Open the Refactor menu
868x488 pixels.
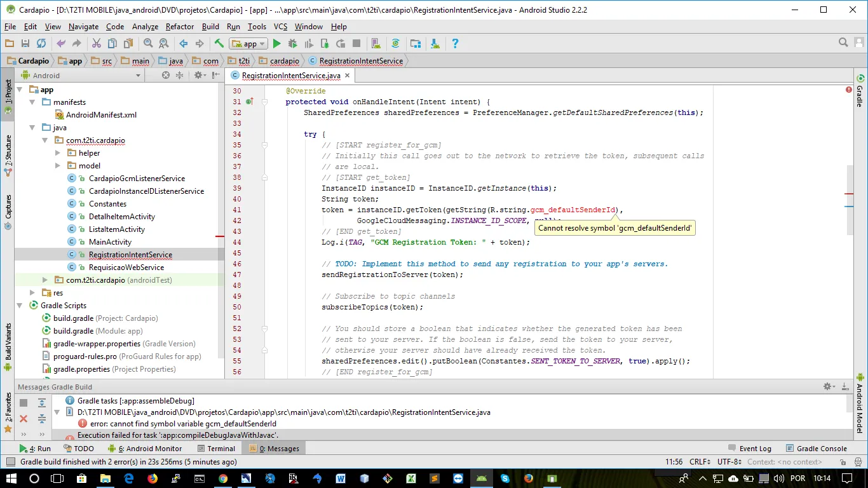[180, 27]
